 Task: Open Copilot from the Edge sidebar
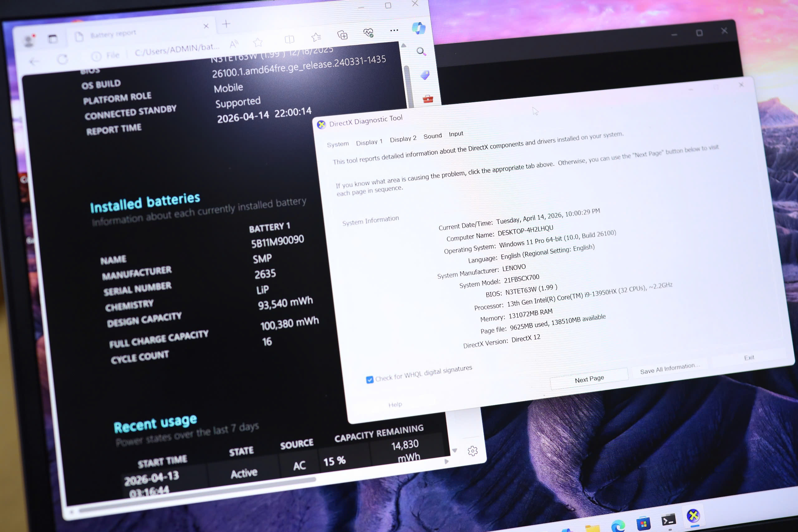pos(418,28)
